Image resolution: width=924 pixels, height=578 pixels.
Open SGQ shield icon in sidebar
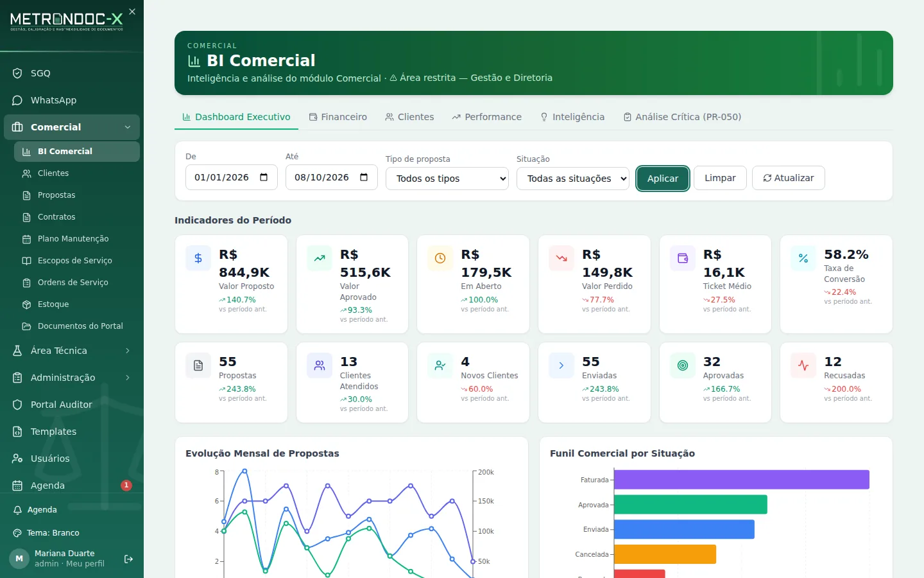click(17, 73)
